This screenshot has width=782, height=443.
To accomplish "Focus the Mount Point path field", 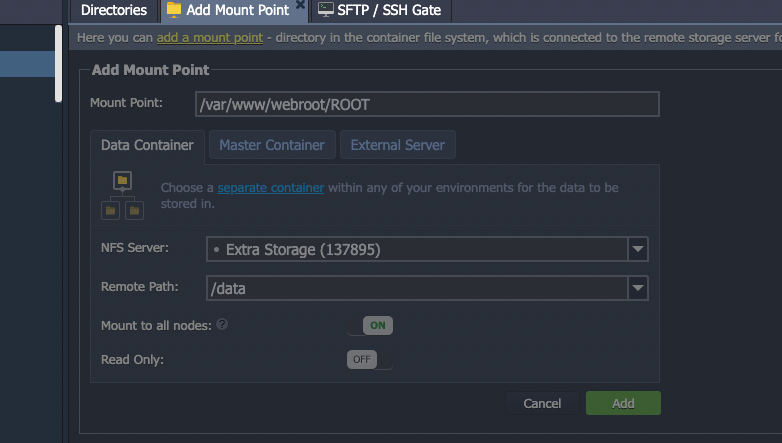I will (x=427, y=104).
